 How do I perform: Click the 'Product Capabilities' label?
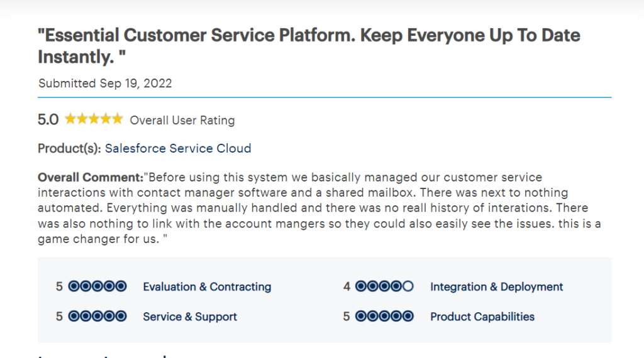[482, 317]
